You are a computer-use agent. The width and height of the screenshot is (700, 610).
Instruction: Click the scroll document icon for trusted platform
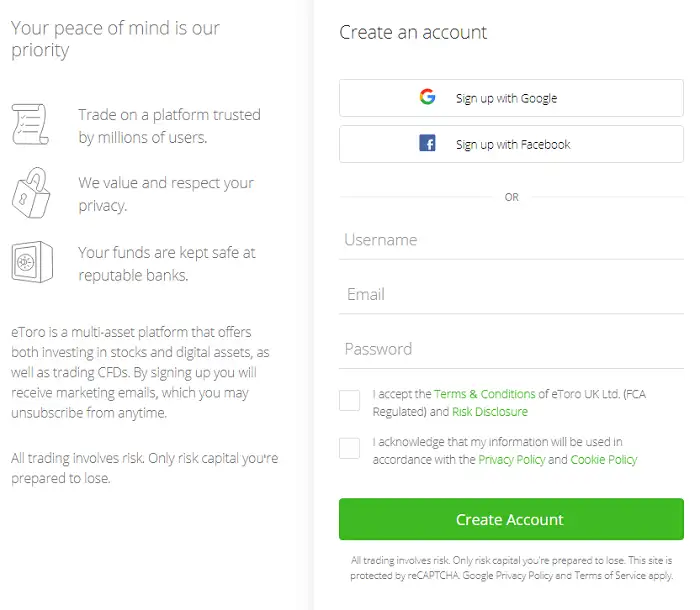[x=30, y=124]
